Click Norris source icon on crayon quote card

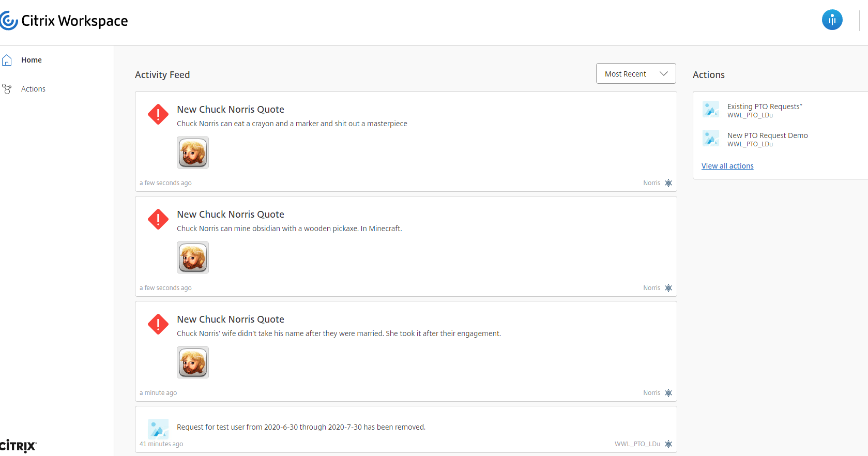click(x=668, y=183)
